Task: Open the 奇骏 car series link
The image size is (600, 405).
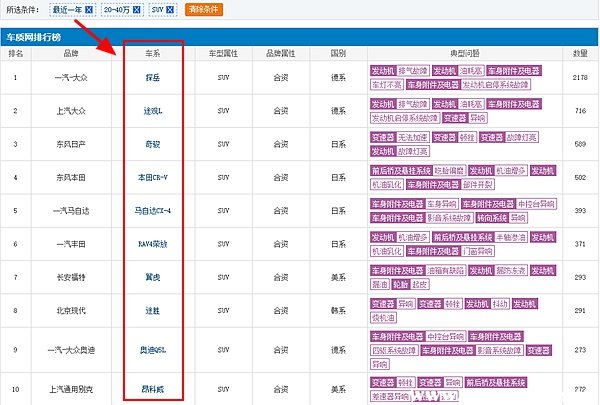Action: click(x=152, y=144)
